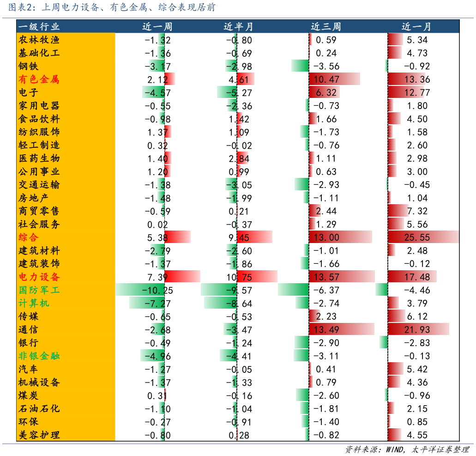476x456 pixels.
Task: Click the 13.57 bar for 电力设备
Action: [342, 277]
